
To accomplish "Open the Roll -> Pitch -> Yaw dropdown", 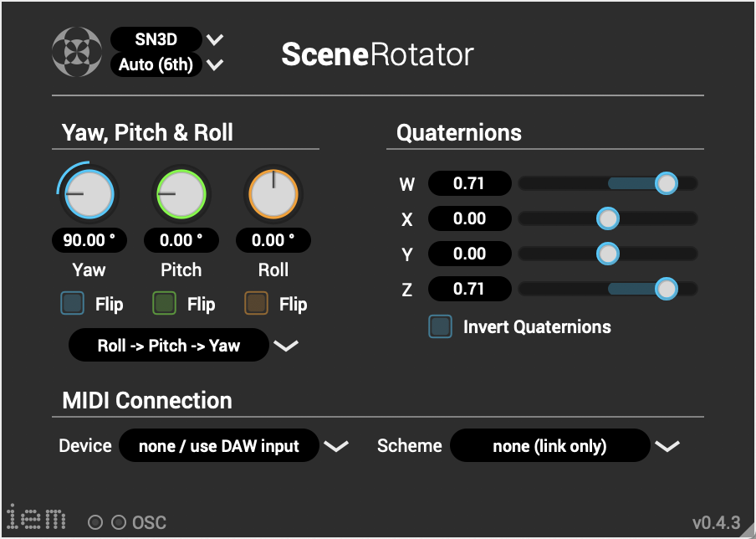I will [x=182, y=346].
